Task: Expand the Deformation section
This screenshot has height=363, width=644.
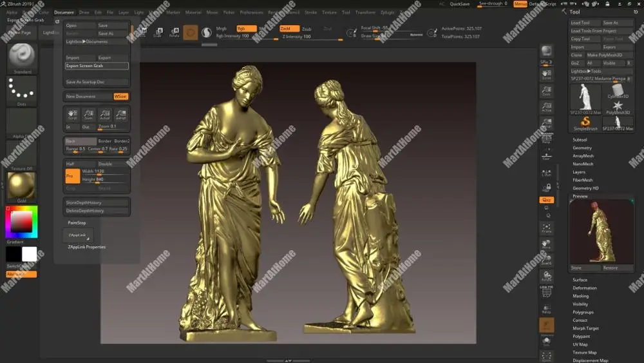Action: [x=585, y=288]
